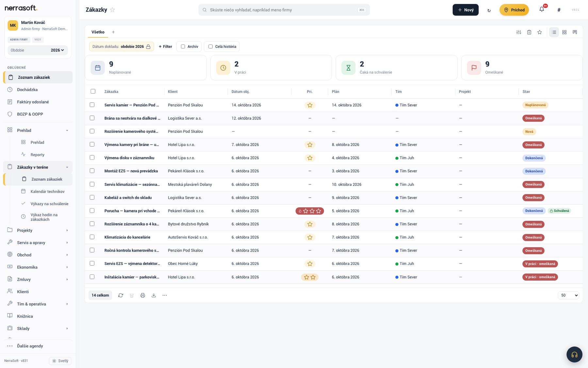Open the 50 rows-per-page dropdown
This screenshot has width=588, height=368.
pyautogui.click(x=568, y=295)
